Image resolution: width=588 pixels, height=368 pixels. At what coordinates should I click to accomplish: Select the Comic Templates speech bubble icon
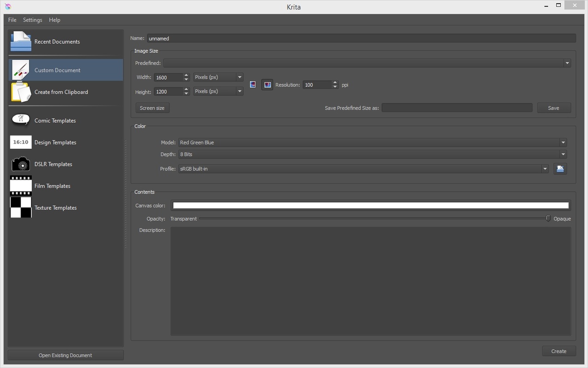pyautogui.click(x=21, y=120)
